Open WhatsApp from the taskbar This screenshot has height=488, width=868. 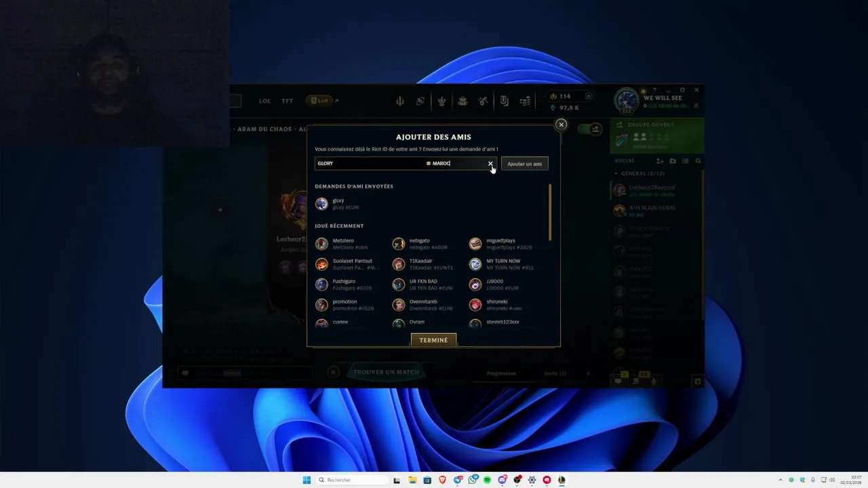472,480
